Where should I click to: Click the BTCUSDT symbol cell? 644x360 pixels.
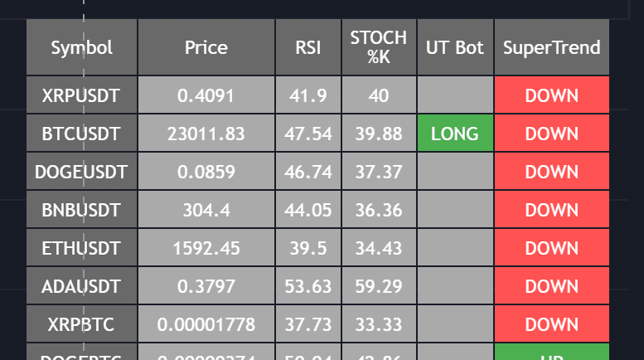[x=82, y=134]
